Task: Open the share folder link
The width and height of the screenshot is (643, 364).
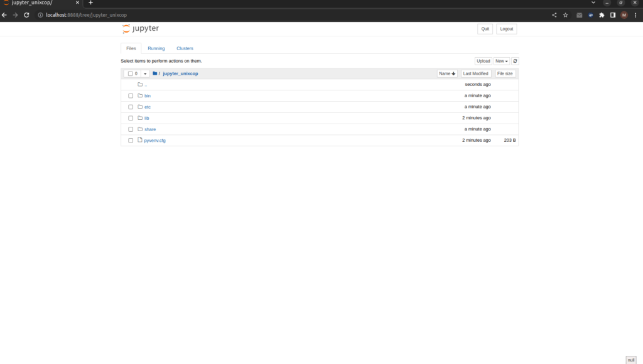Action: (x=150, y=129)
